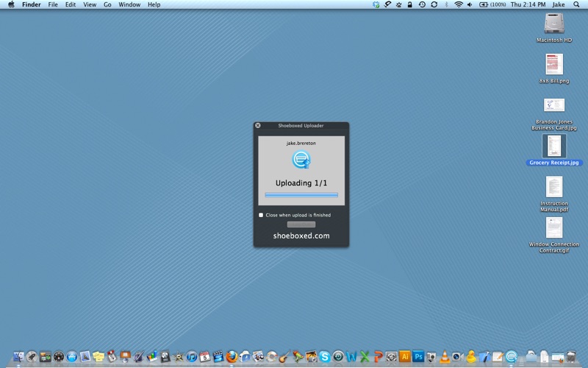Screen dimensions: 588x368
Task: Open Spotlight search magnifier in menu bar
Action: point(576,4)
